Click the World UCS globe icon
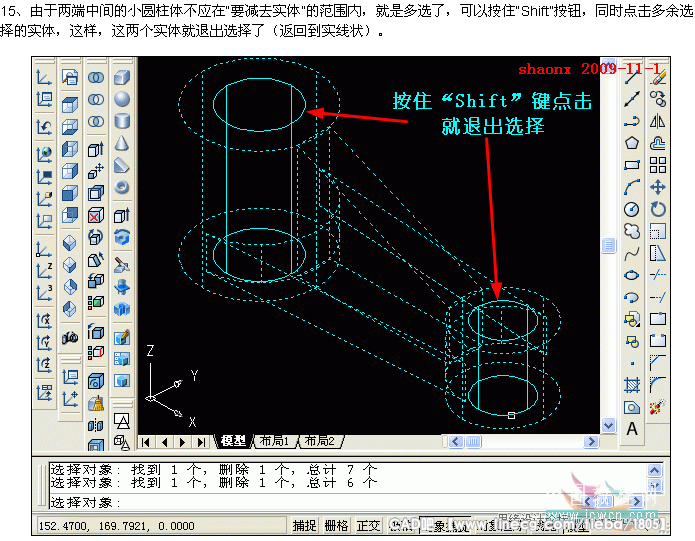This screenshot has width=695, height=541. 44,155
